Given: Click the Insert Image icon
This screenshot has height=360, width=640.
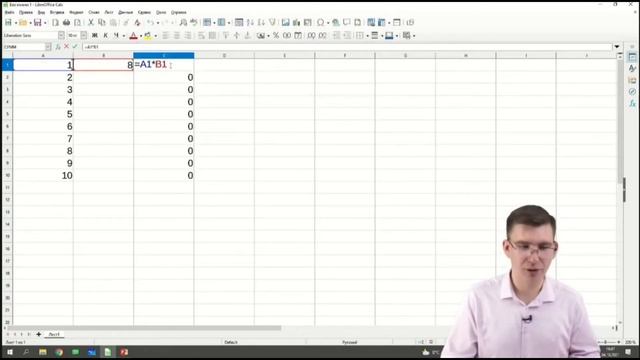Looking at the screenshot, I should 285,22.
